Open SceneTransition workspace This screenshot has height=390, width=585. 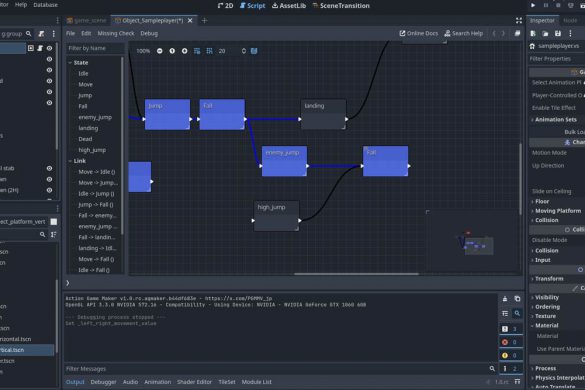341,6
